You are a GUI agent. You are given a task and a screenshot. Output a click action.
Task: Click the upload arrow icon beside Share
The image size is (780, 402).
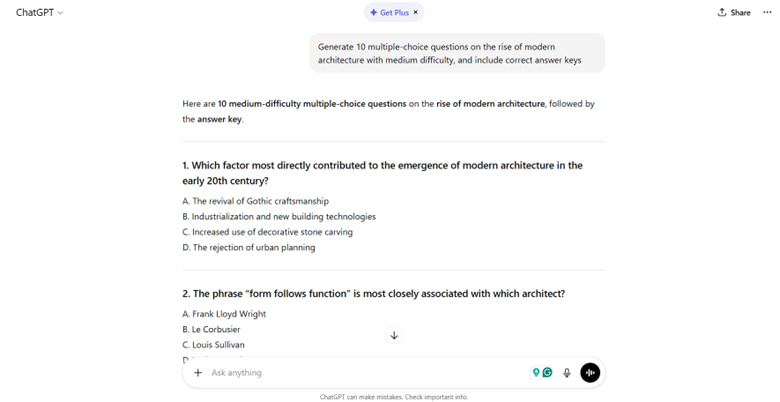tap(722, 13)
